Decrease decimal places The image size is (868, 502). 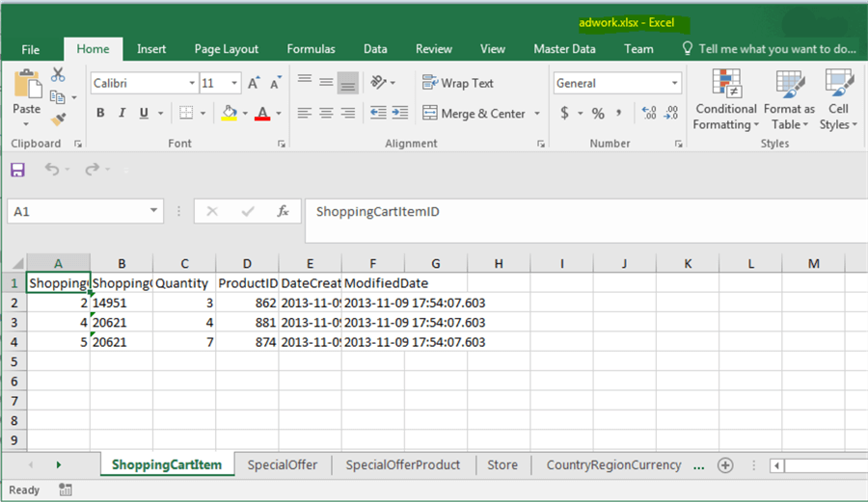coord(671,114)
